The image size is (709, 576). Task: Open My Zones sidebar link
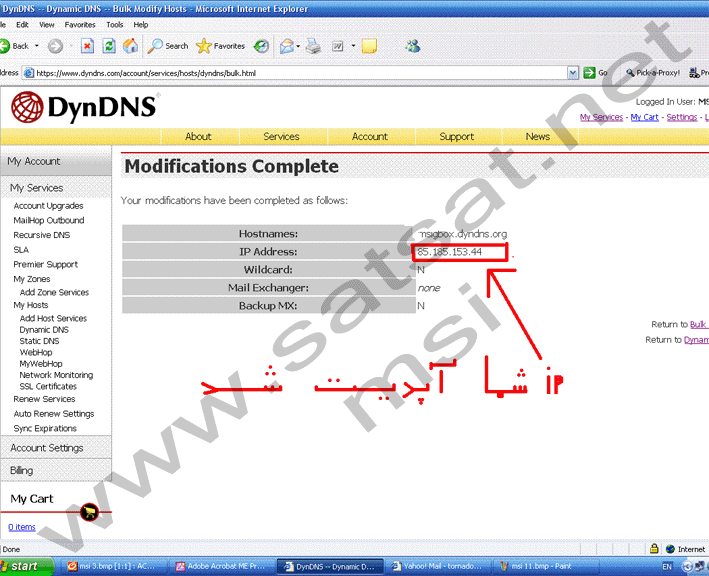click(x=32, y=279)
